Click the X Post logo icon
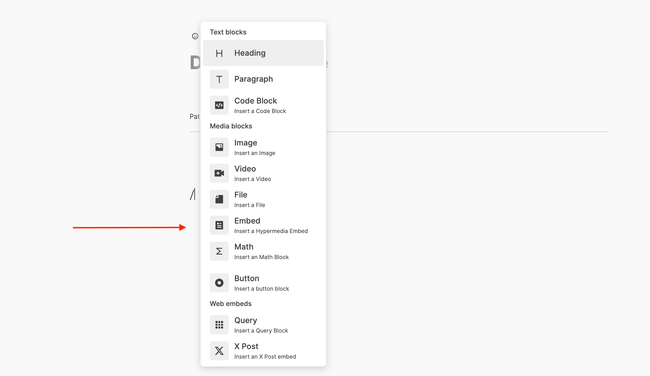This screenshot has height=376, width=650. [219, 351]
